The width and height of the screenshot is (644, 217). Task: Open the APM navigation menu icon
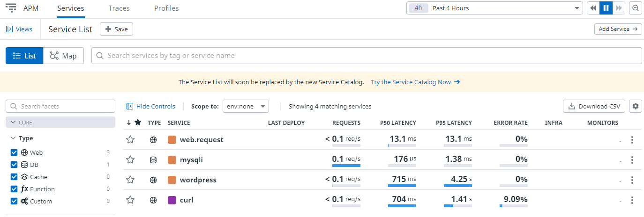tap(11, 8)
